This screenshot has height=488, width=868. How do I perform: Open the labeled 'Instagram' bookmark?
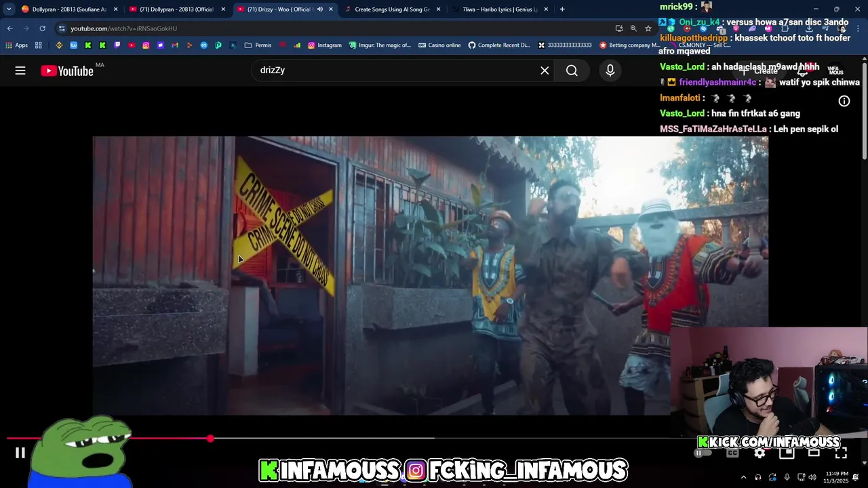tap(324, 45)
